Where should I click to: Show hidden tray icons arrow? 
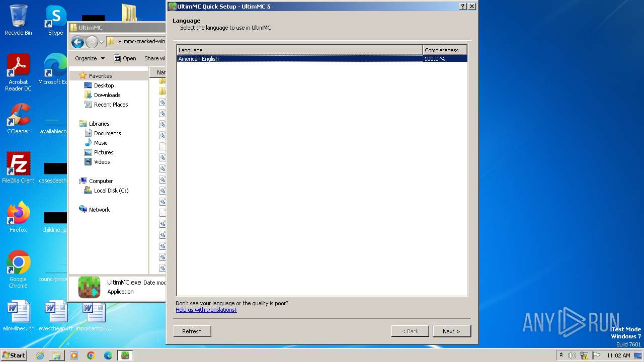point(561,355)
